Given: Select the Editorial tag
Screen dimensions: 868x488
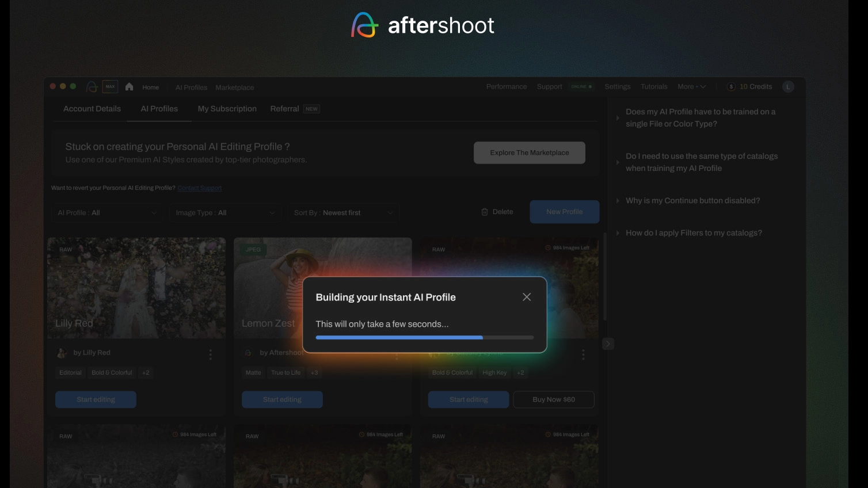Looking at the screenshot, I should point(70,373).
